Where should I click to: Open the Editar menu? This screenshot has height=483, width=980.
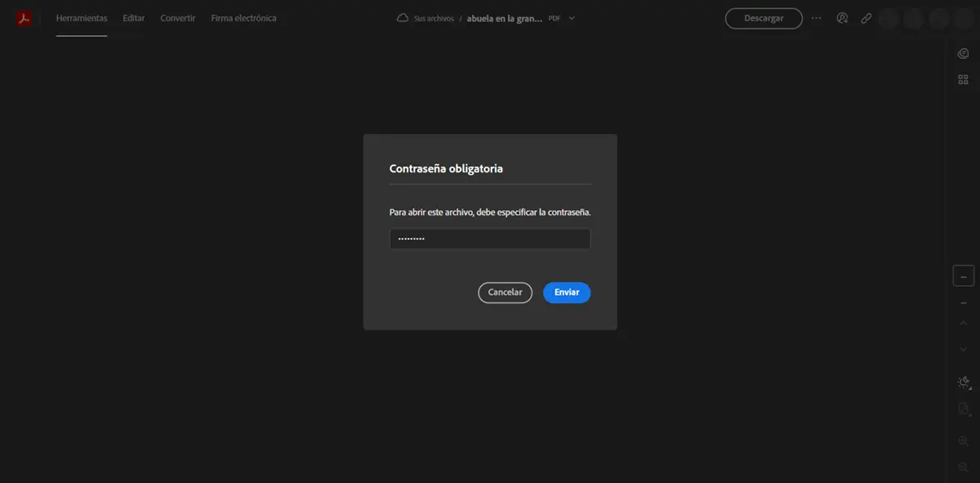[134, 18]
